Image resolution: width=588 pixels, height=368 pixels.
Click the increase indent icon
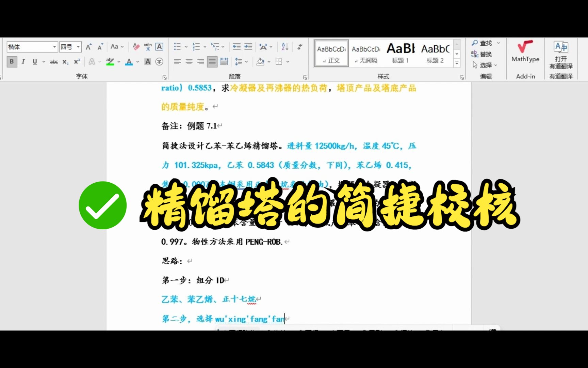[x=248, y=47]
